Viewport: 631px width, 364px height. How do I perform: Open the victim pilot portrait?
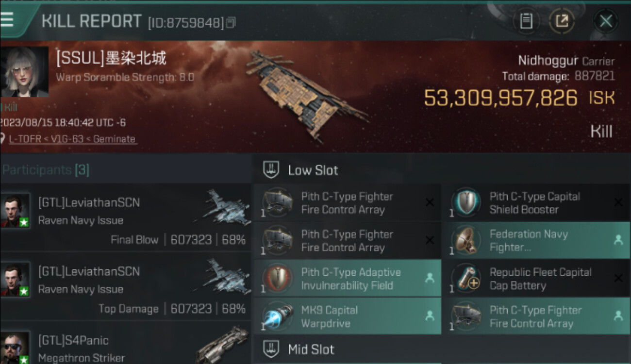[24, 72]
